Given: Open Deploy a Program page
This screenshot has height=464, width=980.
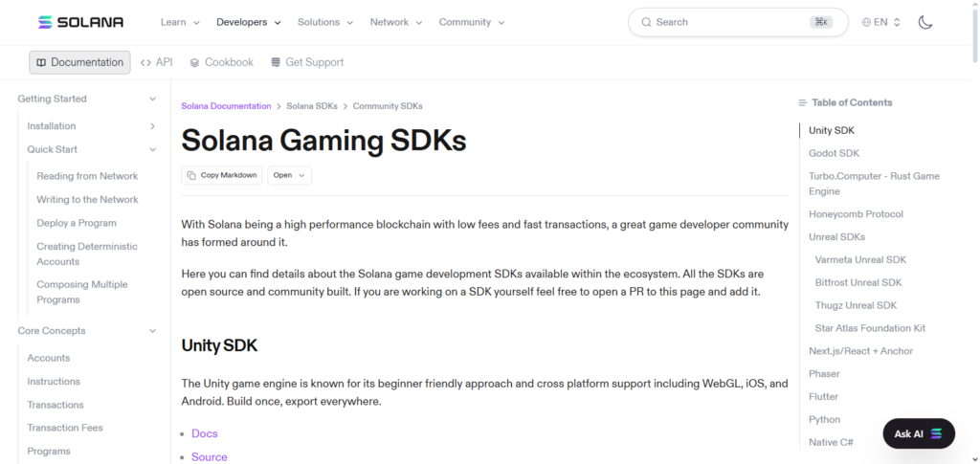Looking at the screenshot, I should (x=77, y=223).
